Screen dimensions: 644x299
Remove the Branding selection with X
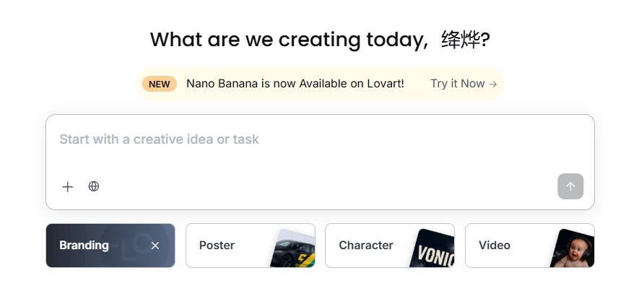tap(155, 246)
